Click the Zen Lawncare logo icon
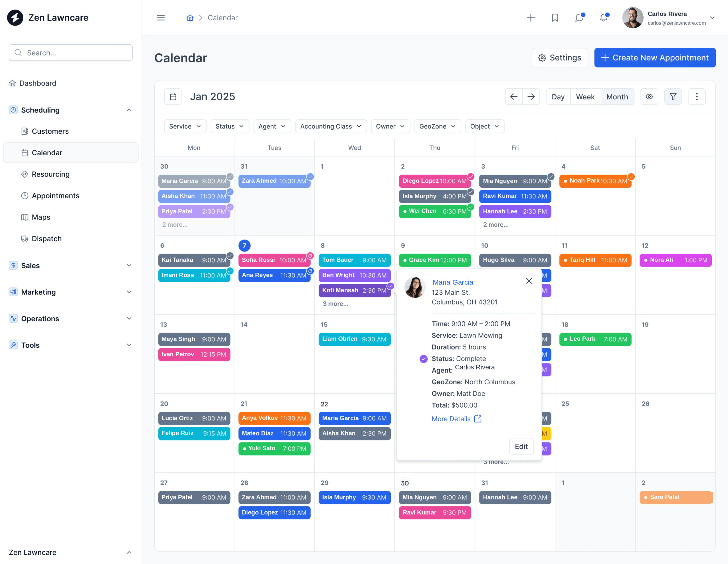The width and height of the screenshot is (728, 564). pos(15,18)
